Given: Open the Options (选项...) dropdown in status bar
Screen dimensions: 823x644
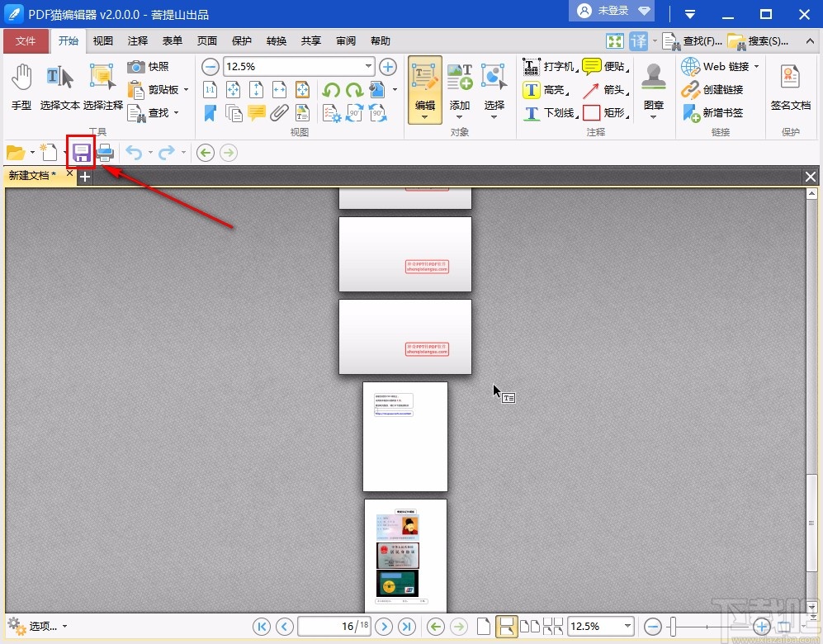Looking at the screenshot, I should click(38, 626).
